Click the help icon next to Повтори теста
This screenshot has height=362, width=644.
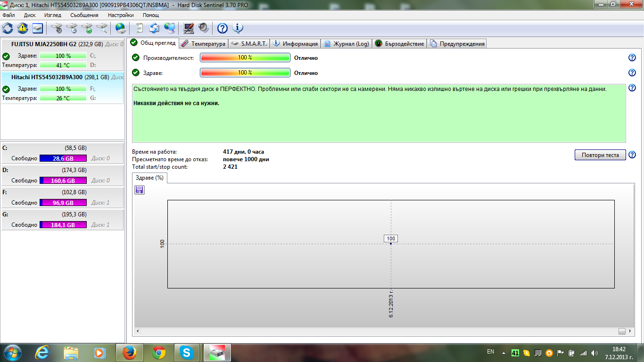click(632, 155)
